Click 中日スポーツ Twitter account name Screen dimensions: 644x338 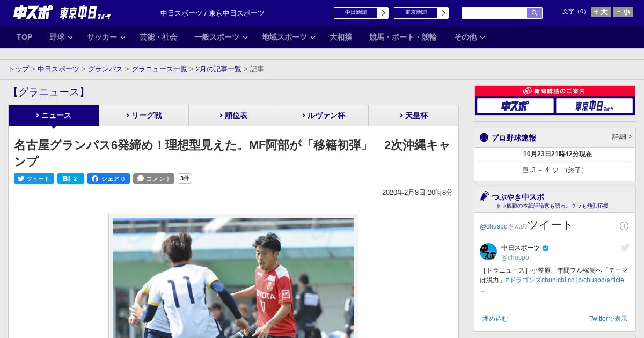[x=521, y=247]
